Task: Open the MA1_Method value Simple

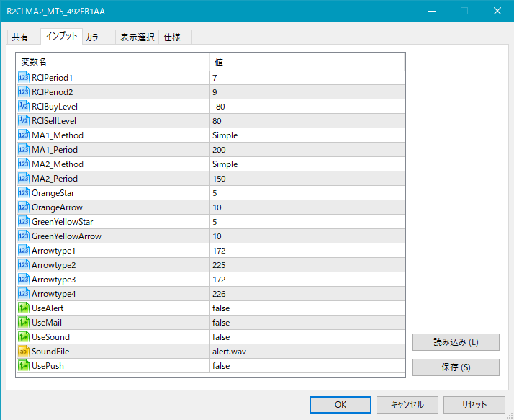Action: pyautogui.click(x=307, y=135)
